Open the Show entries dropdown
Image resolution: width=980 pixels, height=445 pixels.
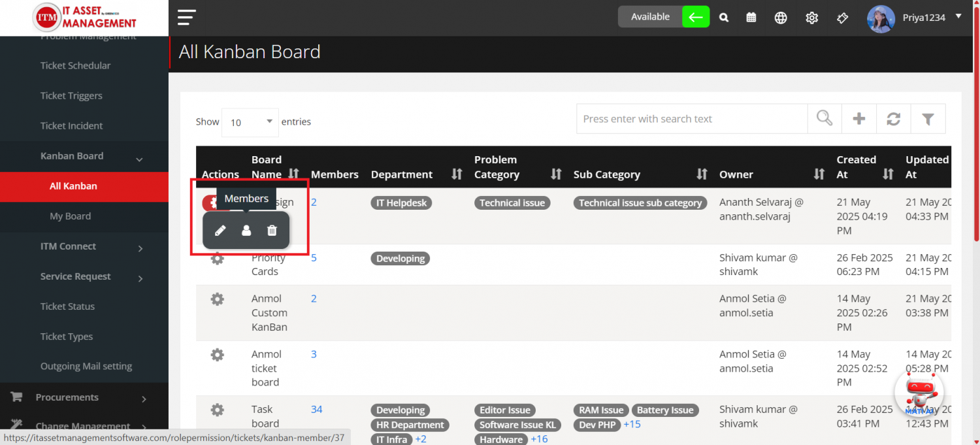[x=250, y=122]
